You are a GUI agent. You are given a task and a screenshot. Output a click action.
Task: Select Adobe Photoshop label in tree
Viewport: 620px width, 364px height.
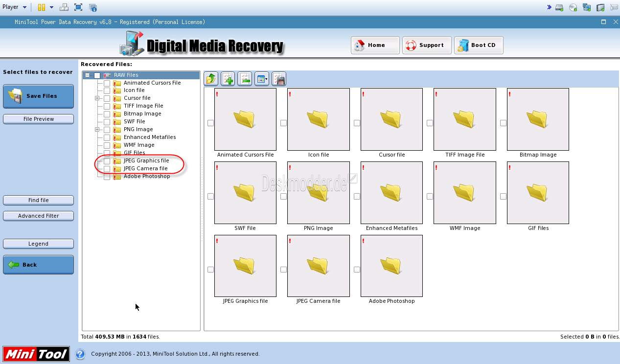(147, 177)
